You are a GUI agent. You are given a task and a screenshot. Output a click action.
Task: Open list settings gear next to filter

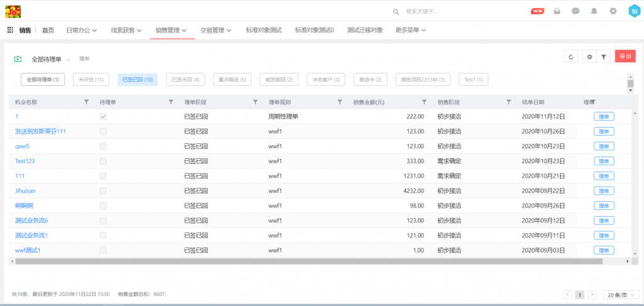589,57
